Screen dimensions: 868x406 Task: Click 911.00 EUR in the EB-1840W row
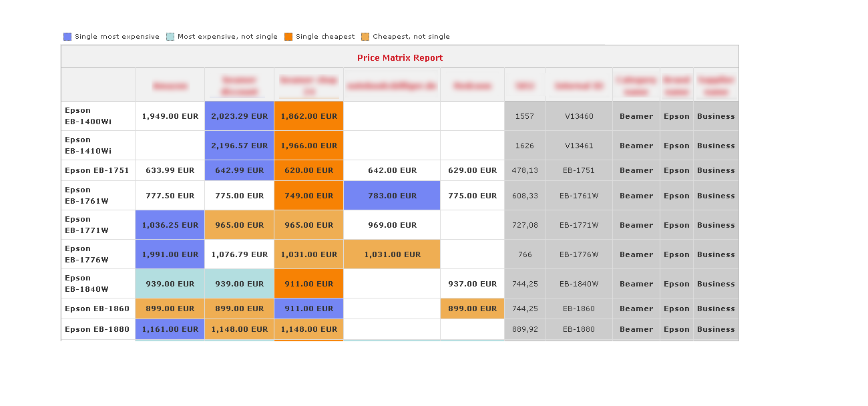click(309, 284)
